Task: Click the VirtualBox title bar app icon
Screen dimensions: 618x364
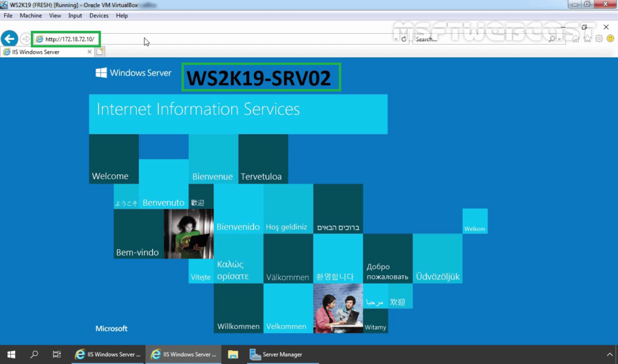Action: tap(4, 5)
